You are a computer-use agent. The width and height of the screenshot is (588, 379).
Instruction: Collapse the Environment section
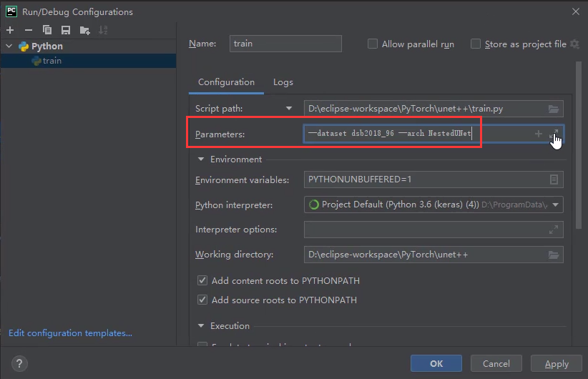(x=201, y=159)
